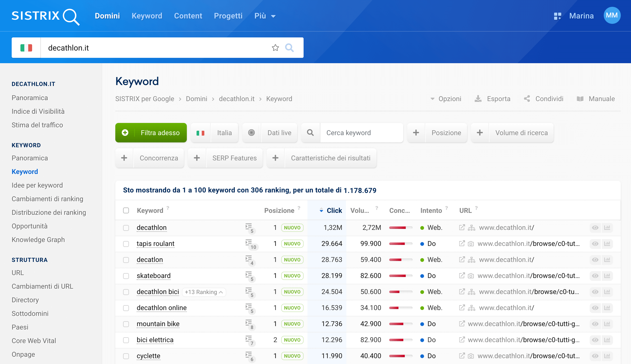The height and width of the screenshot is (364, 631).
Task: Click the Italian flag country selector
Action: pyautogui.click(x=26, y=47)
